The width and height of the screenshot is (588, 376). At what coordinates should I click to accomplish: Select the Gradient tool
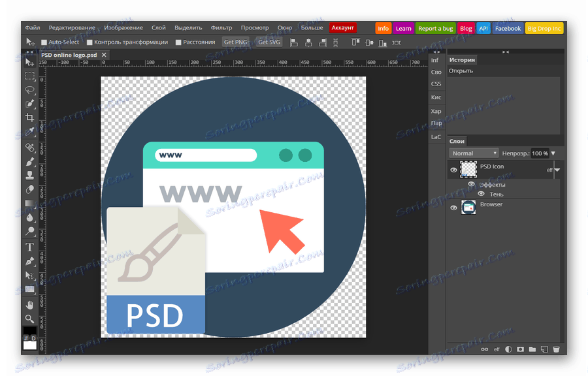tap(29, 204)
